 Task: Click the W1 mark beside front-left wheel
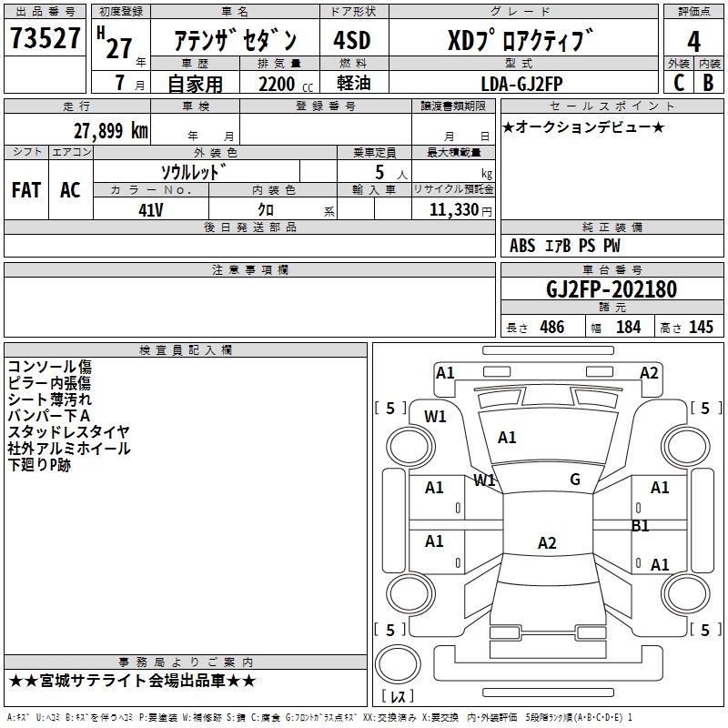(435, 417)
